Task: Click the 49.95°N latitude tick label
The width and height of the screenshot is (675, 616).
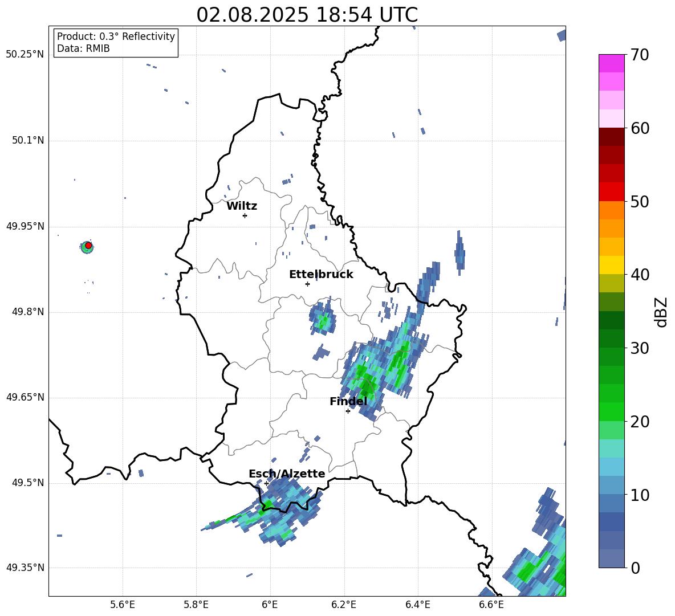Action: pos(25,226)
